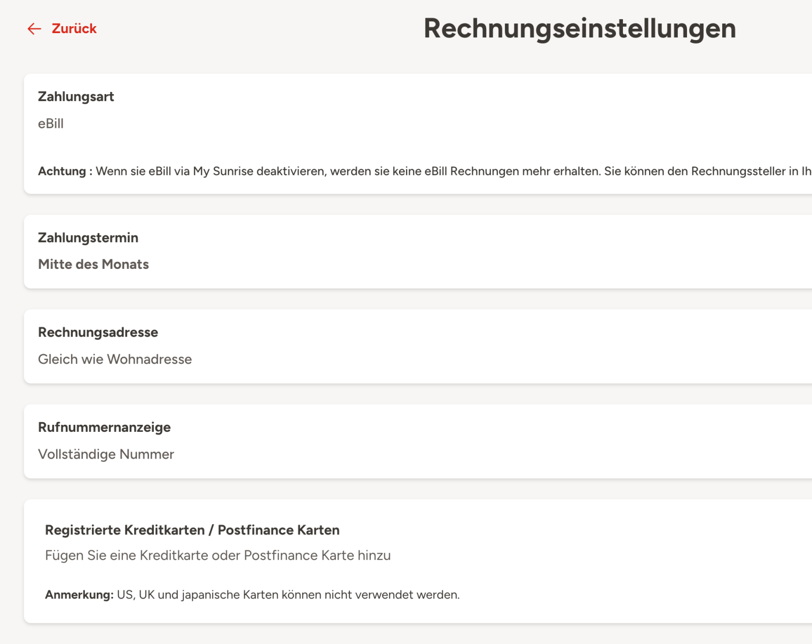
Task: Click Fügen Sie eine Kreditkarte hinzu text
Action: pos(217,556)
